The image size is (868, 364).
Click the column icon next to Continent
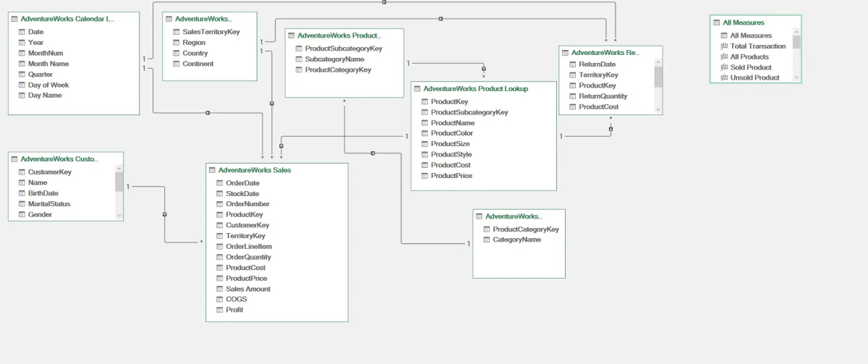coord(176,64)
